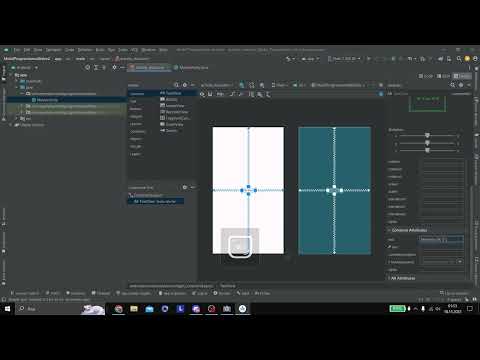Open the palette search icon
Viewport: 480px width, 360px height.
click(176, 85)
